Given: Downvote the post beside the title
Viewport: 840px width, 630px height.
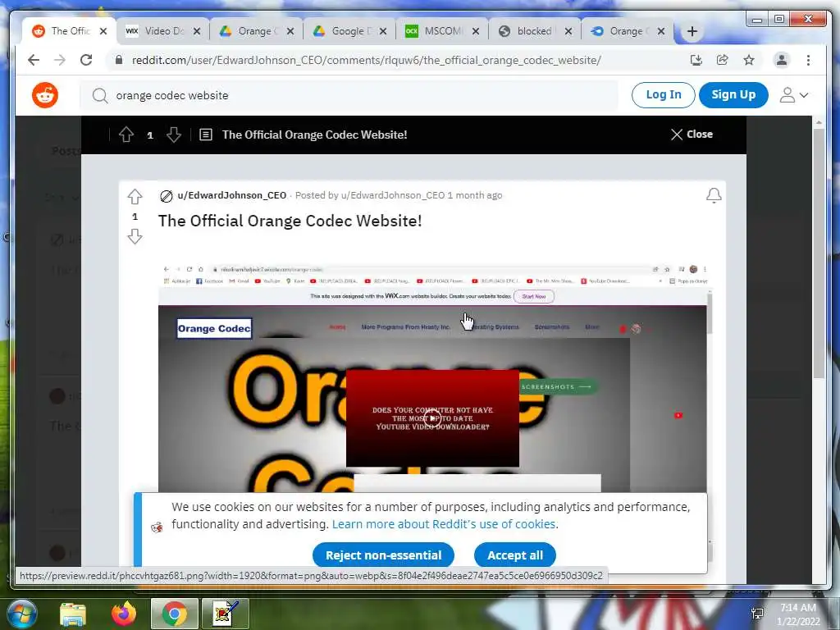Looking at the screenshot, I should click(x=135, y=236).
